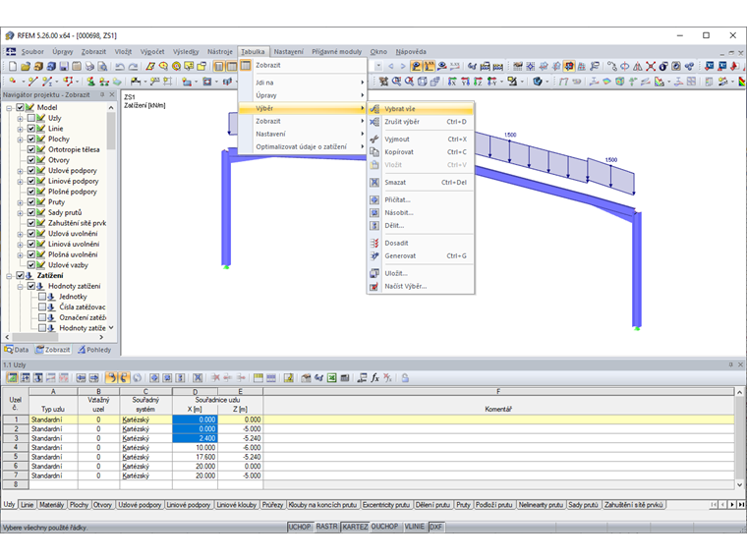Open the Nápověda menu
Screen dimensions: 747x560
(410, 51)
